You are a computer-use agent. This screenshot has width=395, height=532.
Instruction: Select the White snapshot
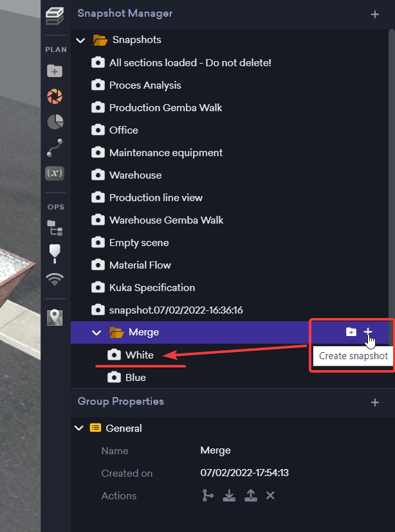[x=139, y=355]
